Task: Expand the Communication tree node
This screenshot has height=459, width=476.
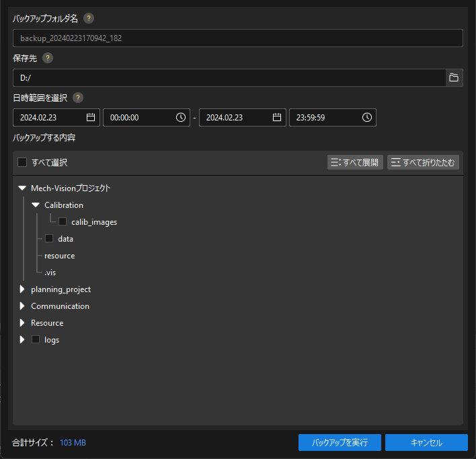Action: pyautogui.click(x=22, y=306)
